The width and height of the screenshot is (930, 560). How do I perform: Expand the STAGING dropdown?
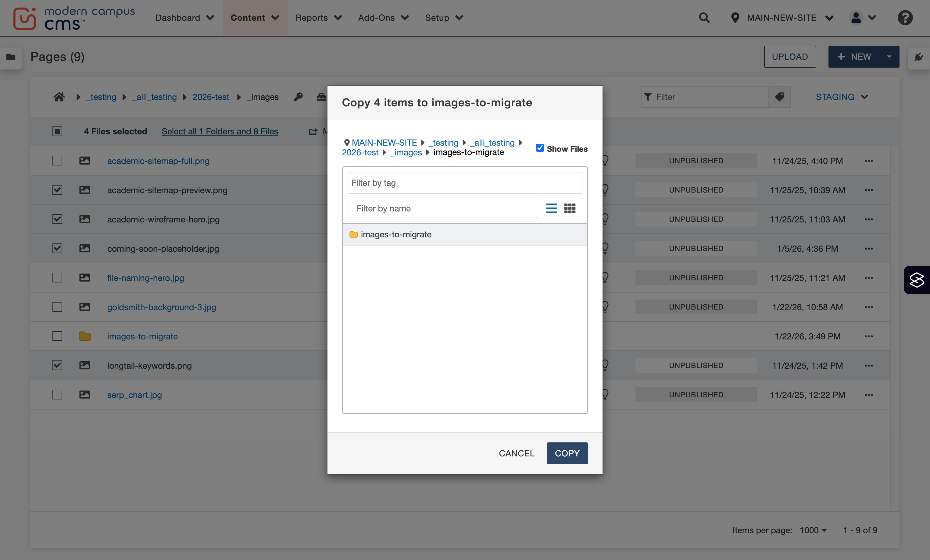(x=842, y=97)
